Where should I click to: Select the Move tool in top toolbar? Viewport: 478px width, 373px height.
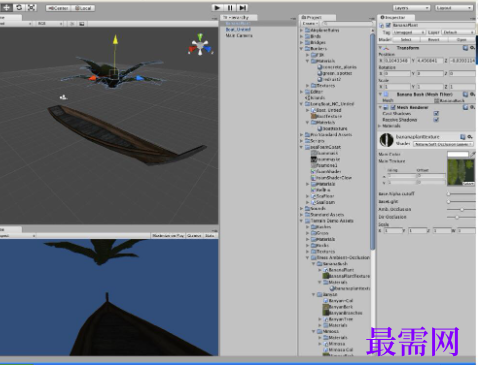point(6,7)
